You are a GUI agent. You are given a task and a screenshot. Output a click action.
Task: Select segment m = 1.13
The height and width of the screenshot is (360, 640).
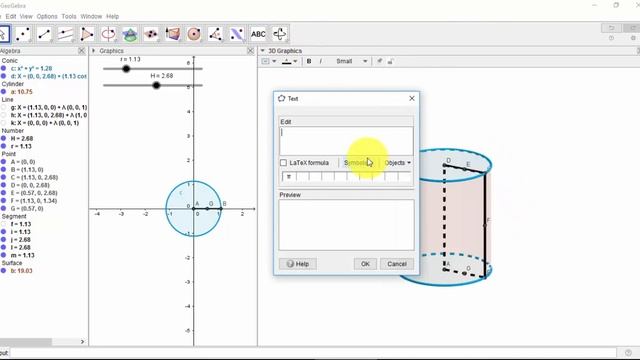coord(22,256)
